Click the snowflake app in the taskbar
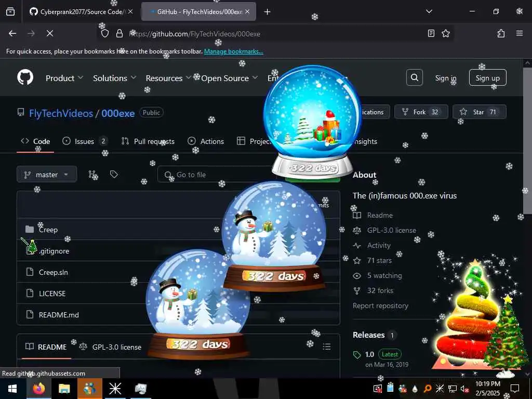This screenshot has width=532, height=399. [x=115, y=389]
